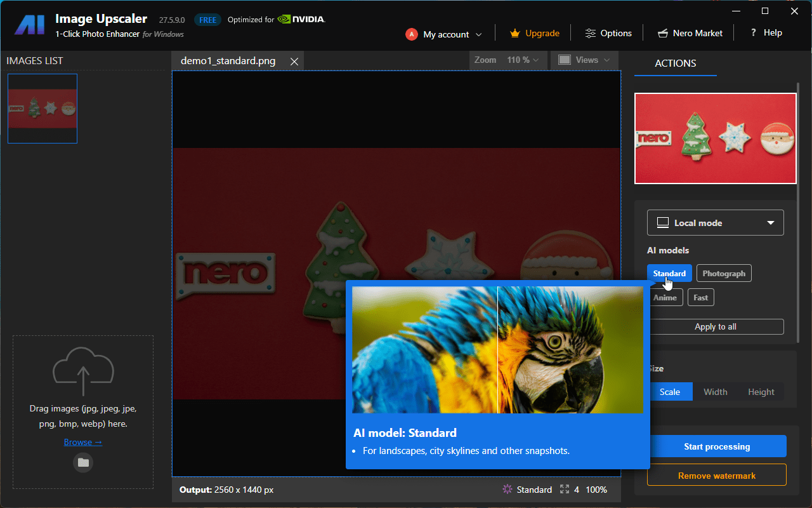
Task: Click the AI model icon in the status bar
Action: [506, 489]
